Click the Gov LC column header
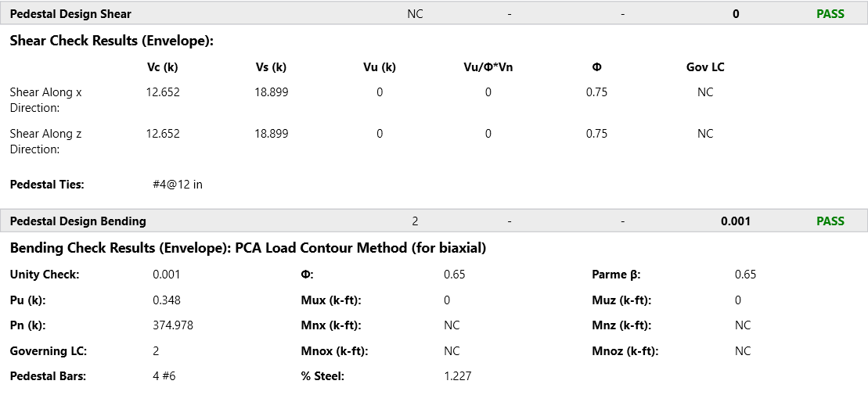This screenshot has width=868, height=395. pos(704,67)
